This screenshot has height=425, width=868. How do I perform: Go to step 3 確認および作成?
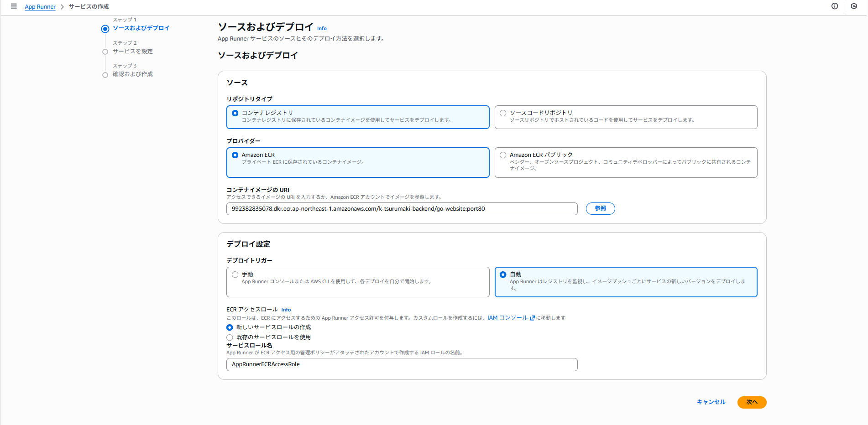[x=133, y=74]
